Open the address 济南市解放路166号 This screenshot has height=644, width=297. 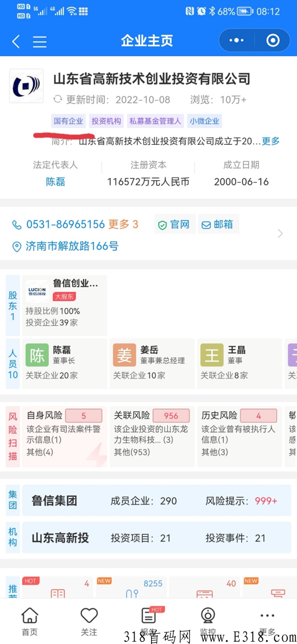coord(72,246)
